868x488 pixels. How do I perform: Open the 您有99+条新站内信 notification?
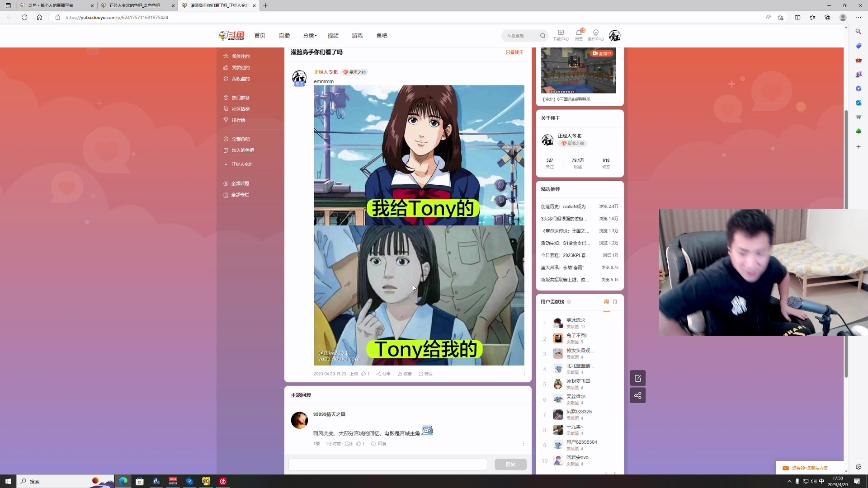coord(809,468)
